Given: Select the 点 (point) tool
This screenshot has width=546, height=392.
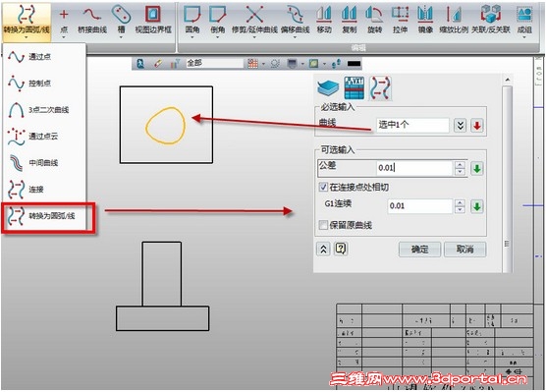Looking at the screenshot, I should 64,20.
